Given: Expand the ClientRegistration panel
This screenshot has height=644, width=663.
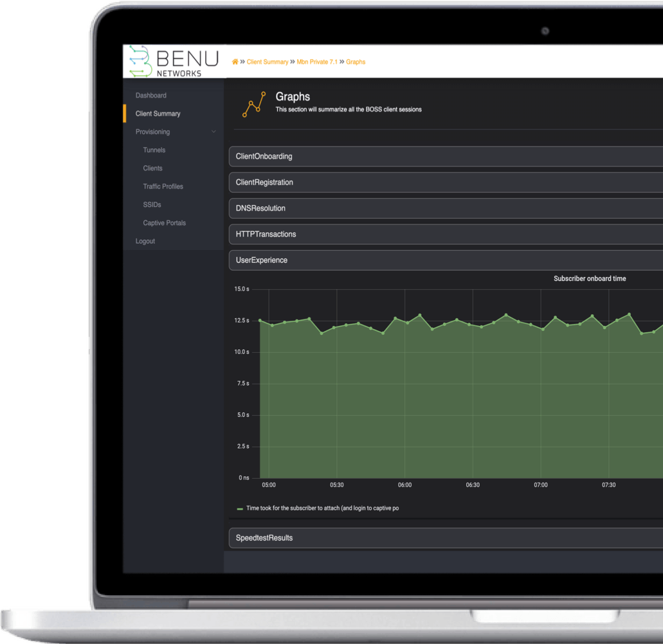Looking at the screenshot, I should 264,183.
